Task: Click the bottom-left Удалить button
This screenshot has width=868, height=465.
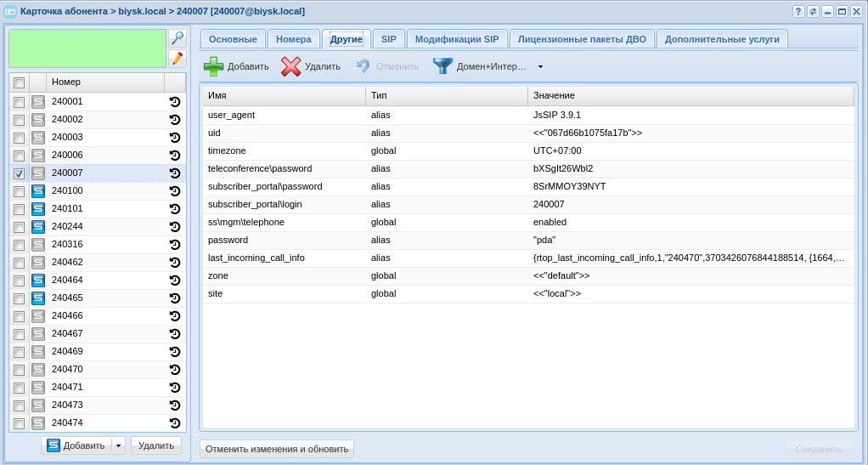Action: [x=156, y=445]
